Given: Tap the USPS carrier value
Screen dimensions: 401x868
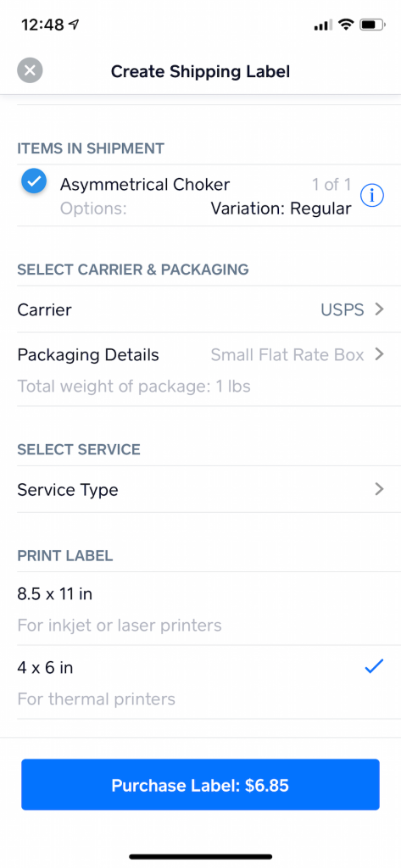Looking at the screenshot, I should (343, 309).
